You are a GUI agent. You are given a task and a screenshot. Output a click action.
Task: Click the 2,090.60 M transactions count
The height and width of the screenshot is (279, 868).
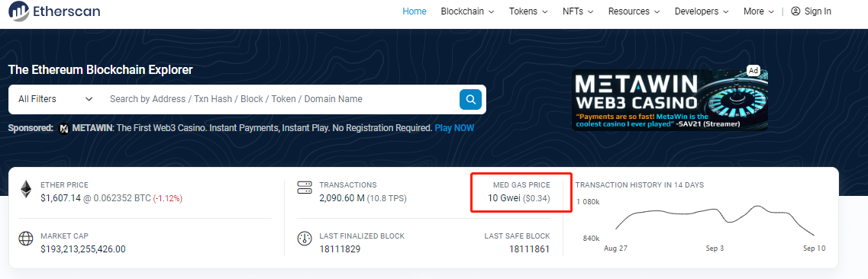click(342, 198)
